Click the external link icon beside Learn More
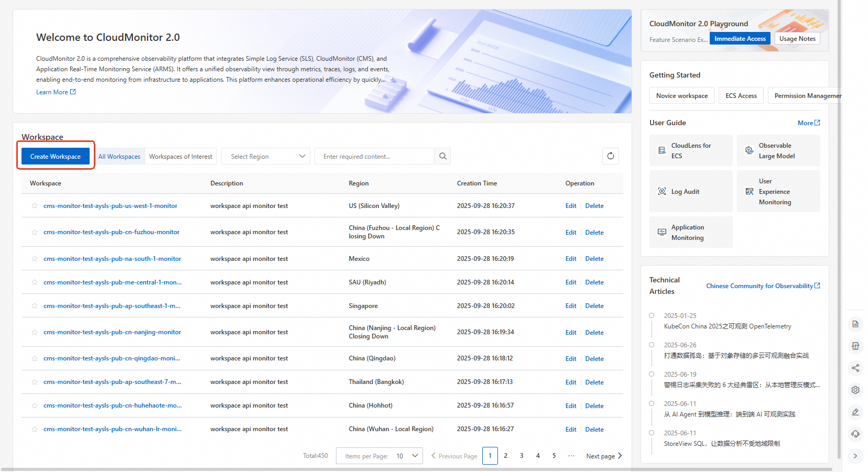The height and width of the screenshot is (472, 868). pyautogui.click(x=73, y=92)
